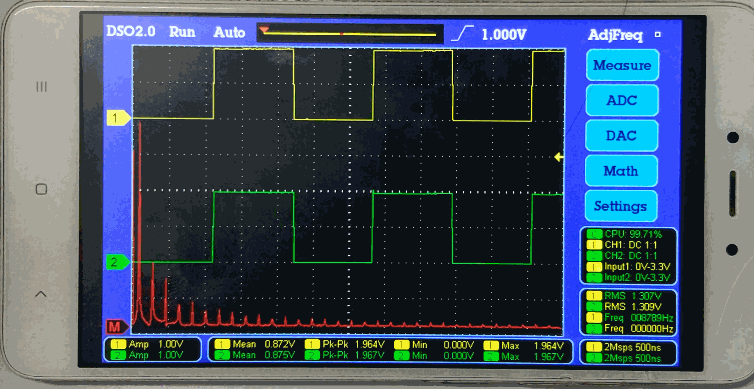Tap the phone's square home icon
This screenshot has height=389, width=754.
pyautogui.click(x=41, y=189)
